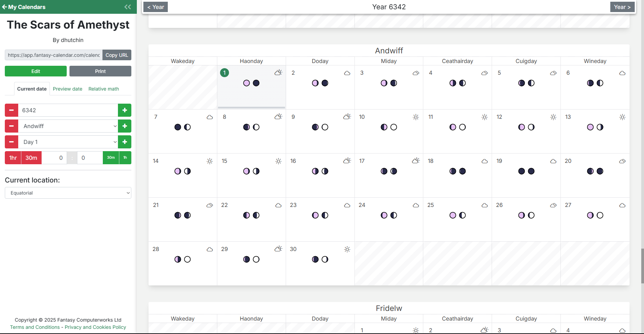Switch to the Current date tab

tap(32, 89)
